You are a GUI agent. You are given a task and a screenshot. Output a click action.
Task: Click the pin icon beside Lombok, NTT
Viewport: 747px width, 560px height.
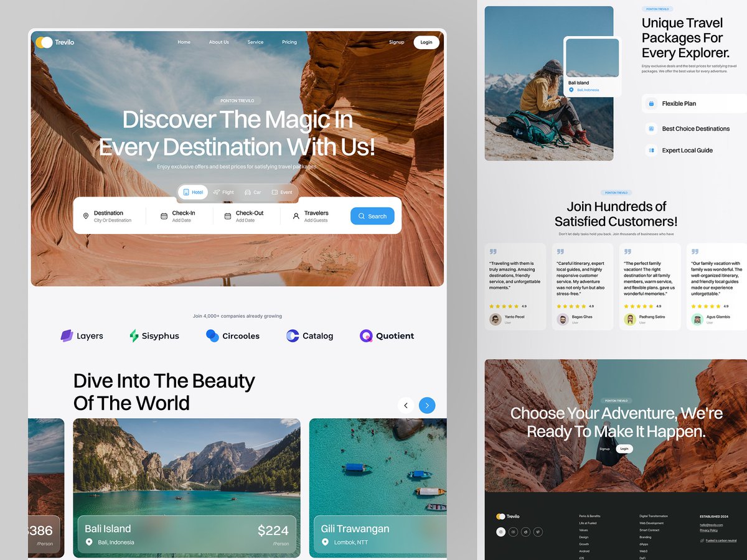click(325, 542)
